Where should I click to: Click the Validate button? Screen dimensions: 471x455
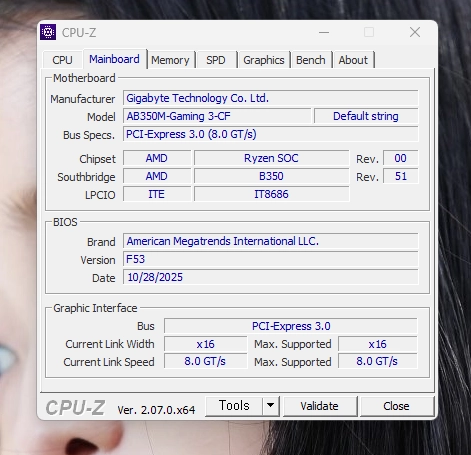tap(320, 406)
